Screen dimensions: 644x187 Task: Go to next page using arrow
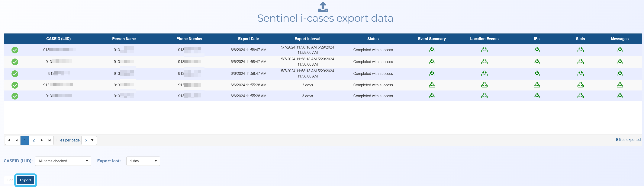click(42, 140)
